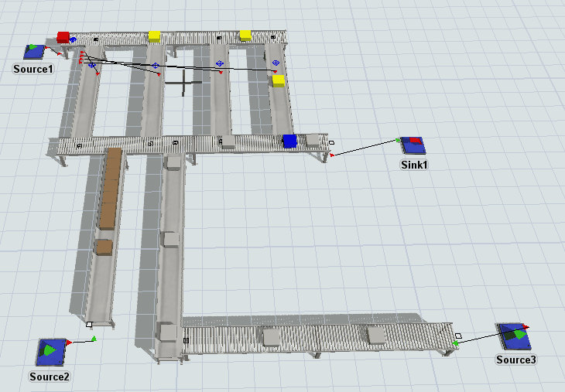Click the leftmost yellow box on top conveyor

tap(154, 36)
